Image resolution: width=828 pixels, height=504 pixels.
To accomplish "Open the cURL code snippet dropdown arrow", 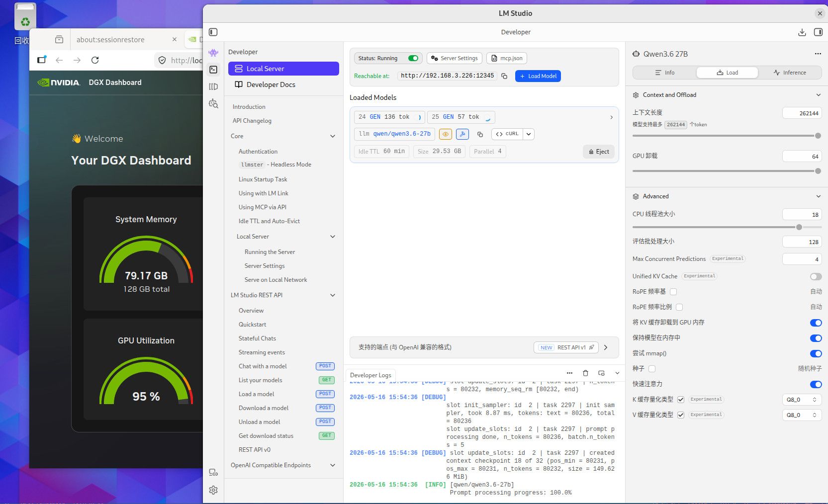I will click(x=529, y=134).
